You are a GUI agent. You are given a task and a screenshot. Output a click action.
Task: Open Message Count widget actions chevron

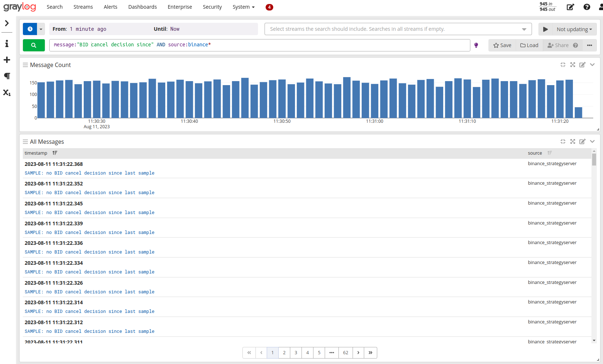pos(592,65)
